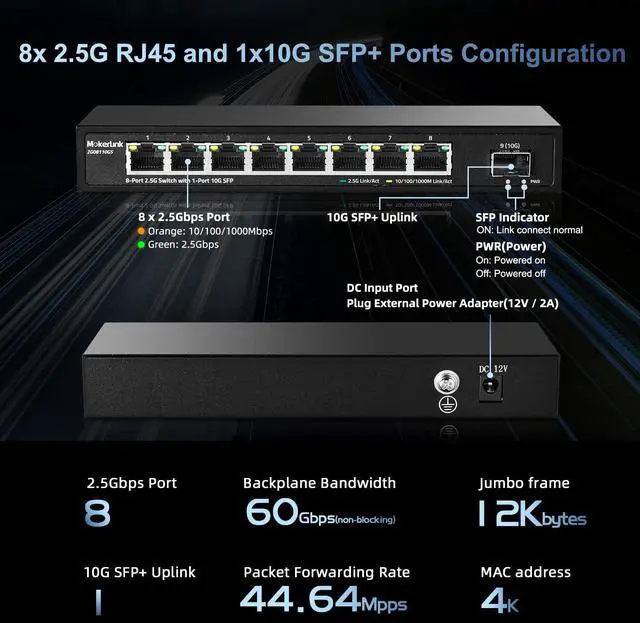The width and height of the screenshot is (640, 623).
Task: Click the DC 12V power jack
Action: [491, 387]
